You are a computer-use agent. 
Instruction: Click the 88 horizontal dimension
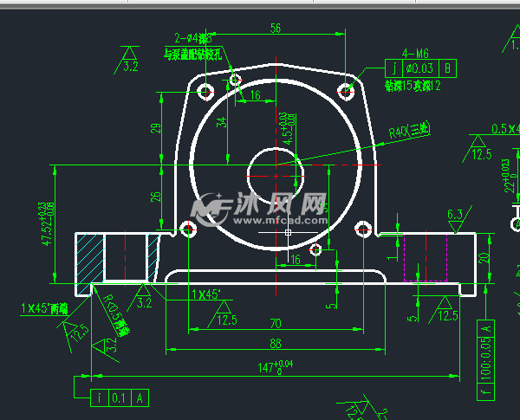pyautogui.click(x=276, y=343)
